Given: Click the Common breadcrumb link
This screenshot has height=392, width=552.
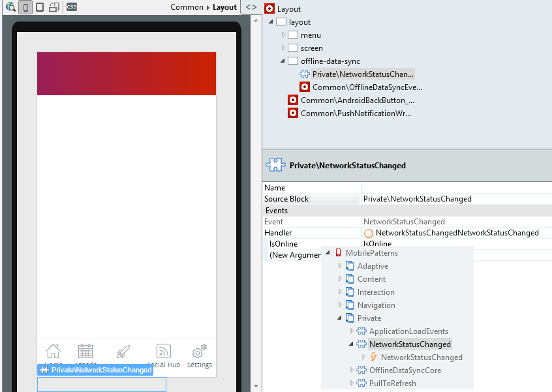Looking at the screenshot, I should tap(187, 7).
